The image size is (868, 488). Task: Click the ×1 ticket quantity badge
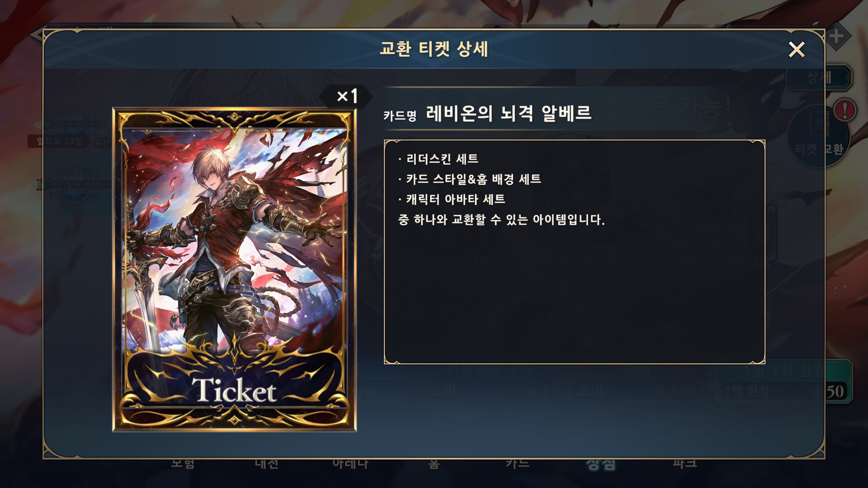(x=346, y=96)
